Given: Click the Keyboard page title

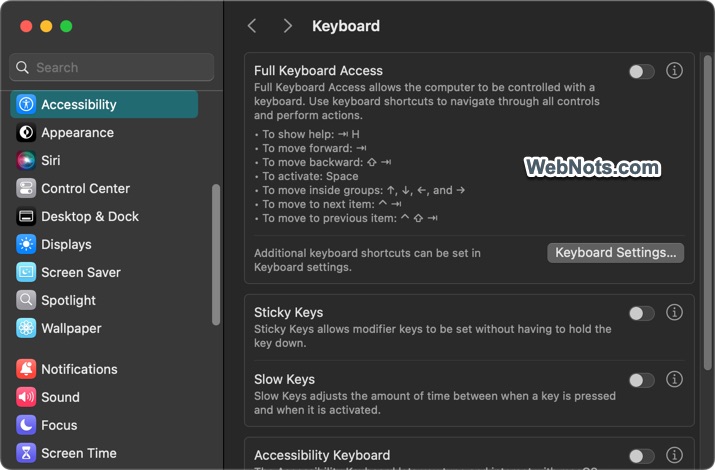Looking at the screenshot, I should [346, 26].
